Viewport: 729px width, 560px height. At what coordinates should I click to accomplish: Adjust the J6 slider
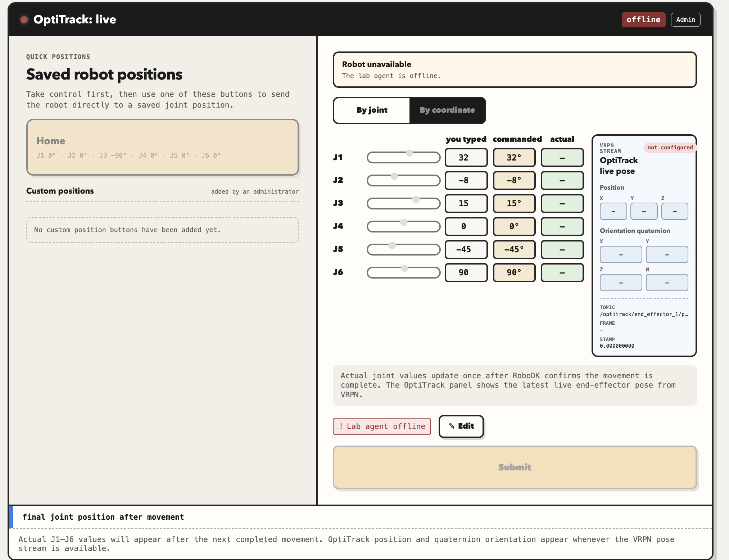403,272
